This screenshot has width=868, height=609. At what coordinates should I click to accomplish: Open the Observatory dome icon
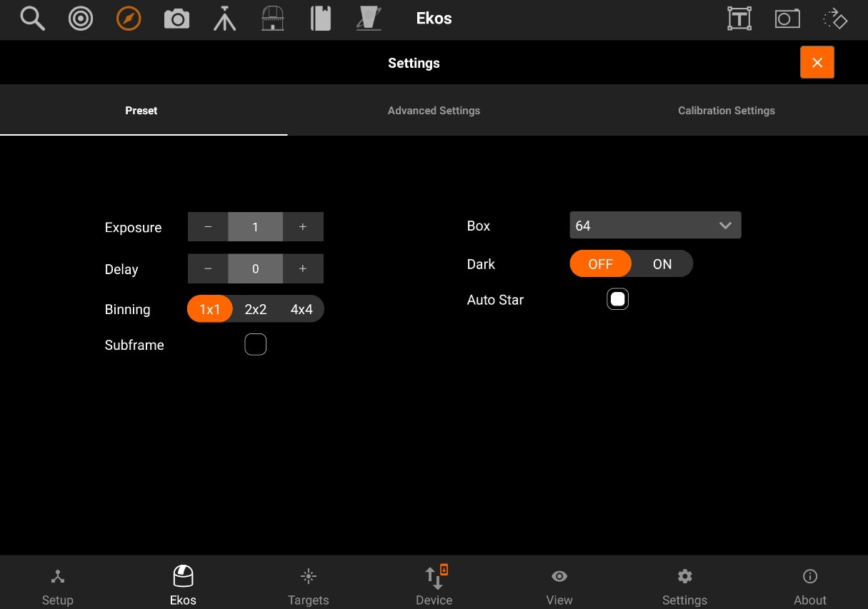(273, 19)
